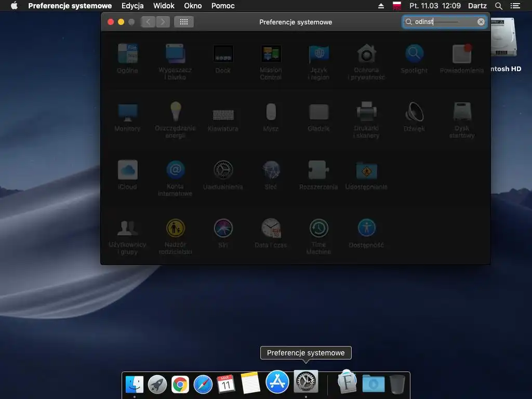
Task: Open App Store from the Dock
Action: pos(277,382)
